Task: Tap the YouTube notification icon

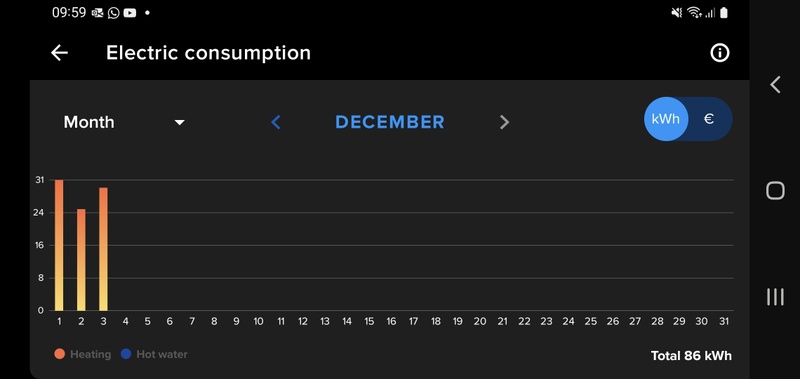Action: point(130,13)
